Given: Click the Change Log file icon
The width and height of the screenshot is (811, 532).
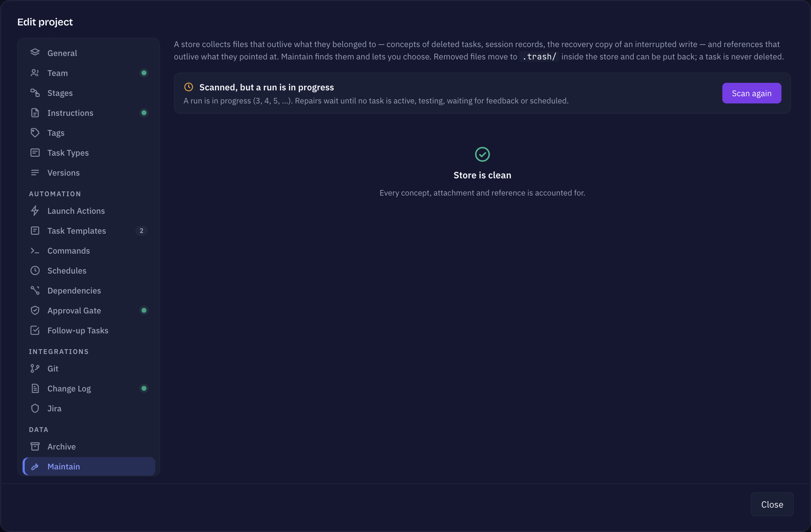Looking at the screenshot, I should (x=35, y=388).
